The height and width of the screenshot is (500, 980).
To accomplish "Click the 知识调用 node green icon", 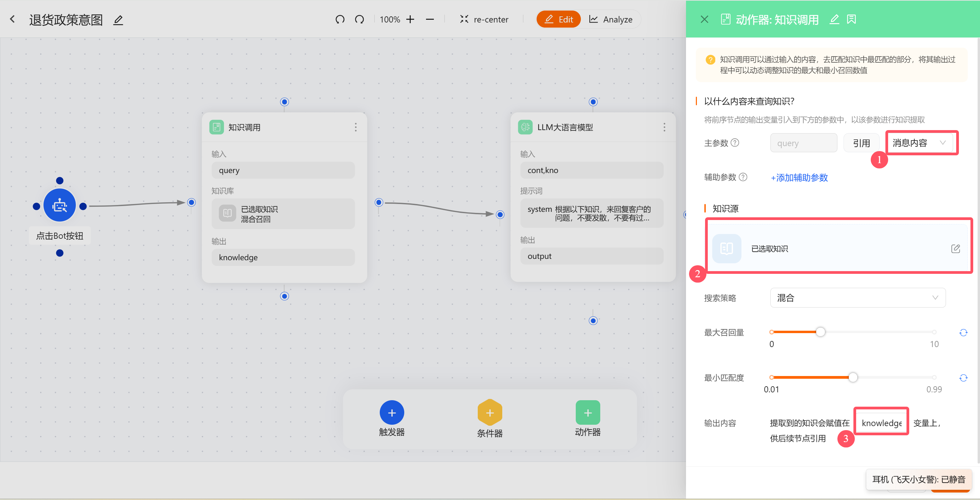I will [x=216, y=127].
